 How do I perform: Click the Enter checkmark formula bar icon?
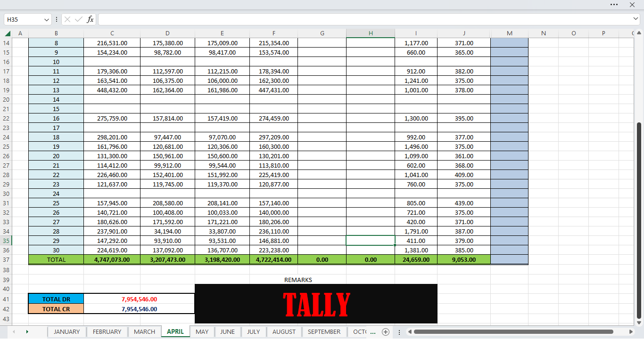tap(79, 19)
